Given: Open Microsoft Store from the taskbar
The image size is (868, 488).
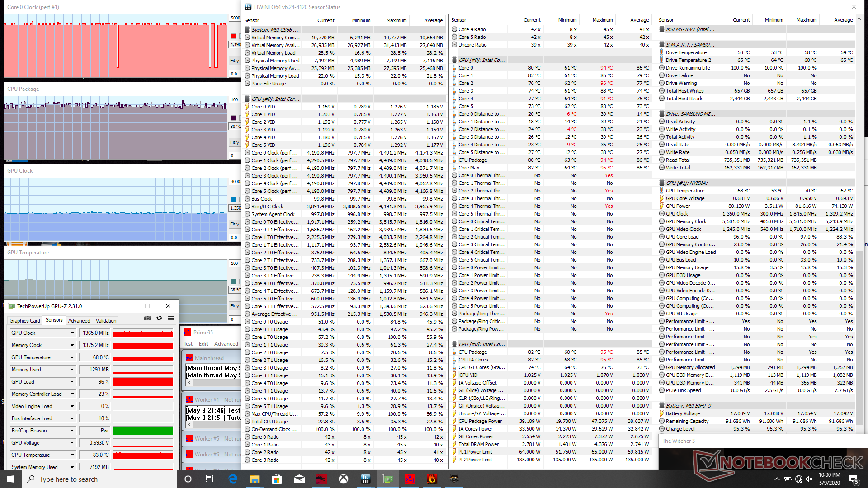Looking at the screenshot, I should point(277,479).
